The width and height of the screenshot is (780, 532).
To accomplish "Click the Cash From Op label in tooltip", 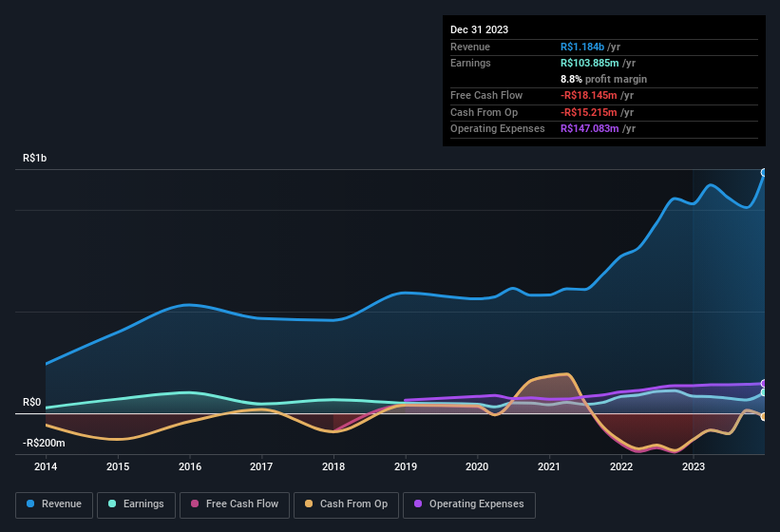I will (484, 112).
